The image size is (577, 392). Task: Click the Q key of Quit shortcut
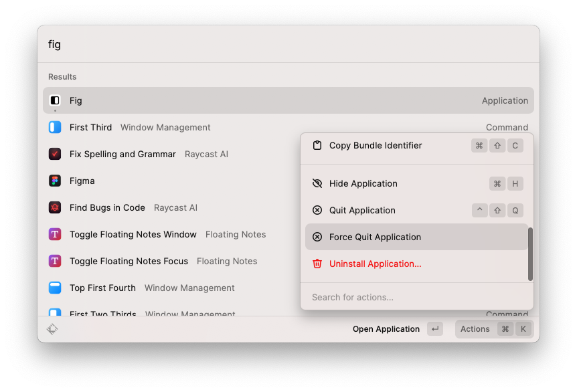click(515, 210)
